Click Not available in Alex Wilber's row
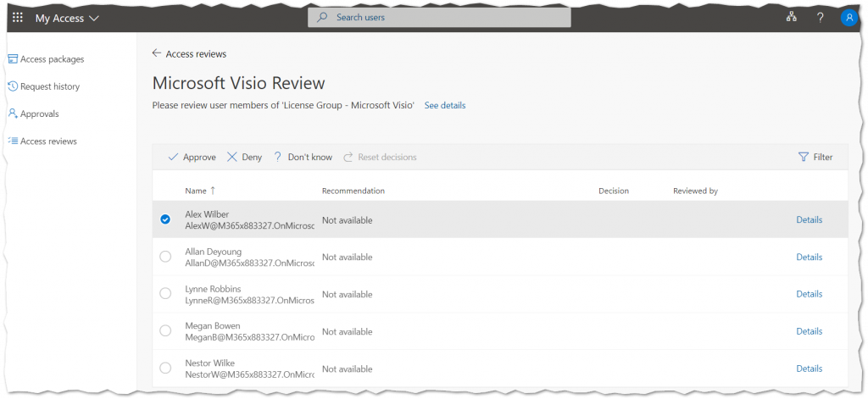This screenshot has width=868, height=399. pyautogui.click(x=347, y=220)
